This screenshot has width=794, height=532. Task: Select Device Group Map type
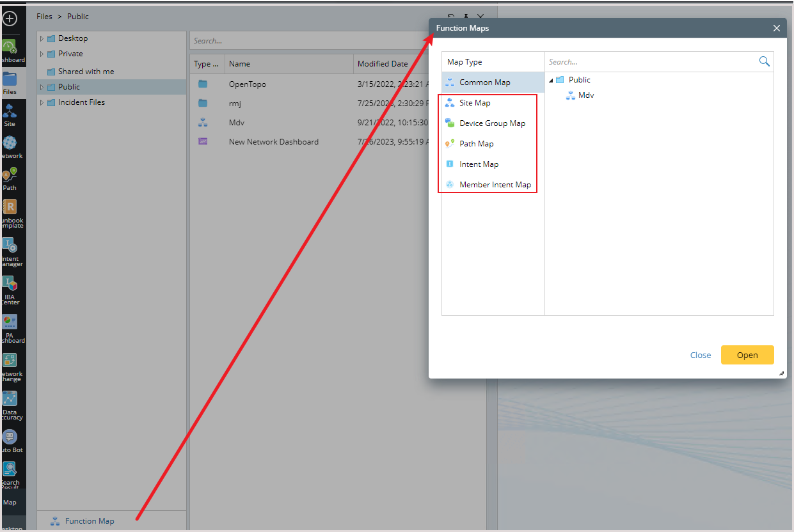[493, 123]
